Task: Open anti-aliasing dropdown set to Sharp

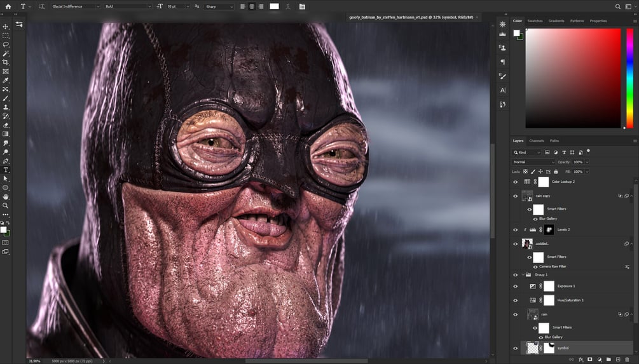Action: pos(219,6)
